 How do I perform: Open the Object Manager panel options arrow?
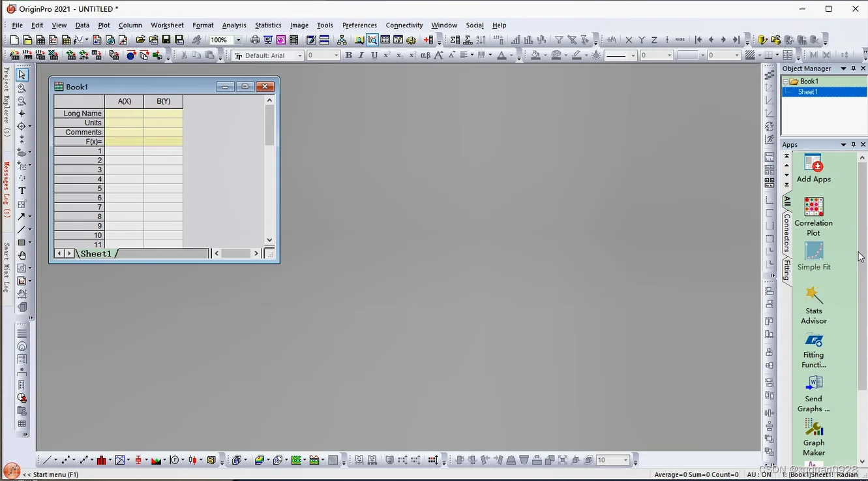pos(843,69)
